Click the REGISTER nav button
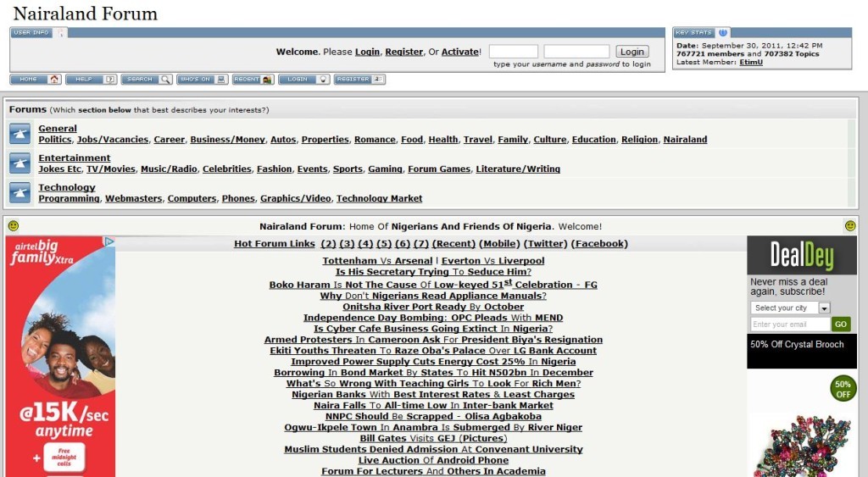Screen dimensions: 868x477 [x=359, y=79]
